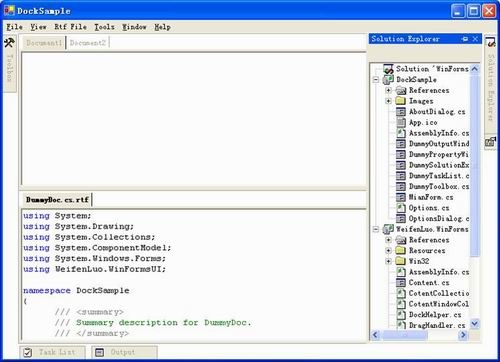This screenshot has height=362, width=500.
Task: Open the Rtf File menu
Action: pyautogui.click(x=71, y=27)
